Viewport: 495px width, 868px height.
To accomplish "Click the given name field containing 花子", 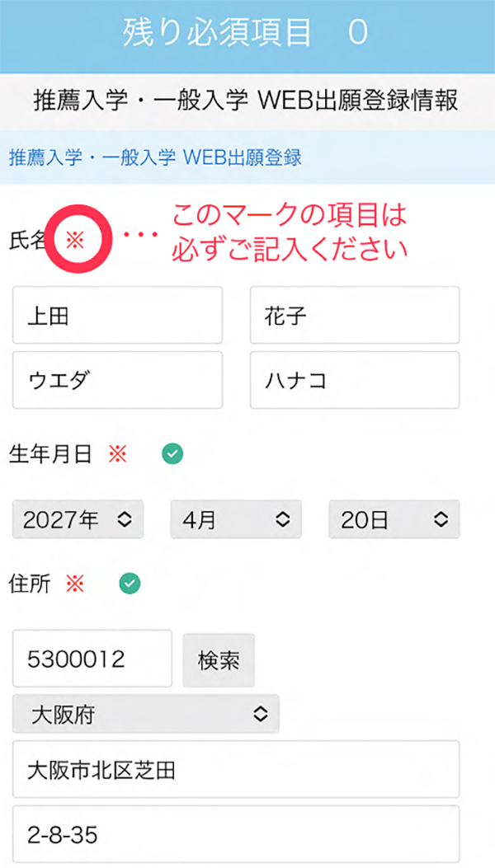I will (x=354, y=315).
